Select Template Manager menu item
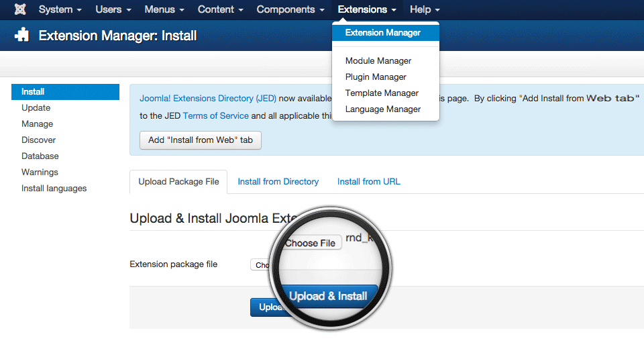Viewport: 644px width, 353px height. pyautogui.click(x=382, y=93)
